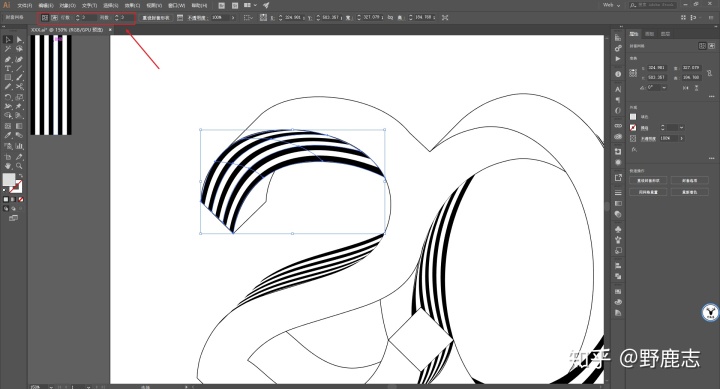Select the Zoom magnifier tool
The height and width of the screenshot is (389, 720).
(x=19, y=166)
